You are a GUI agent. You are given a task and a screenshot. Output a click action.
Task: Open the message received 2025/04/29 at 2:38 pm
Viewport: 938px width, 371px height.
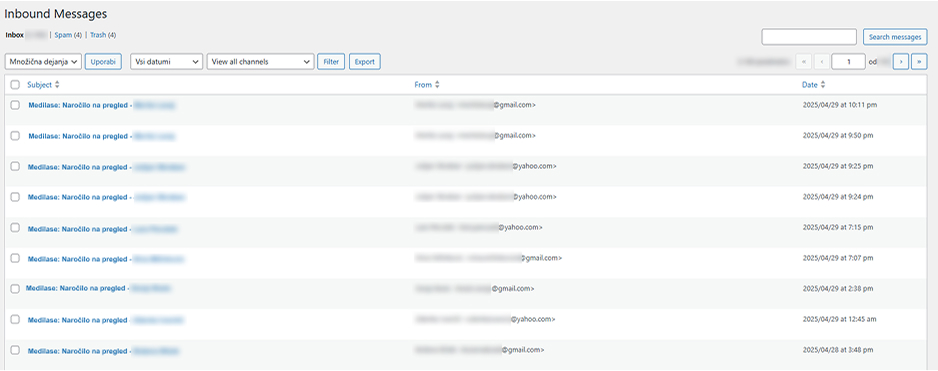(x=99, y=288)
